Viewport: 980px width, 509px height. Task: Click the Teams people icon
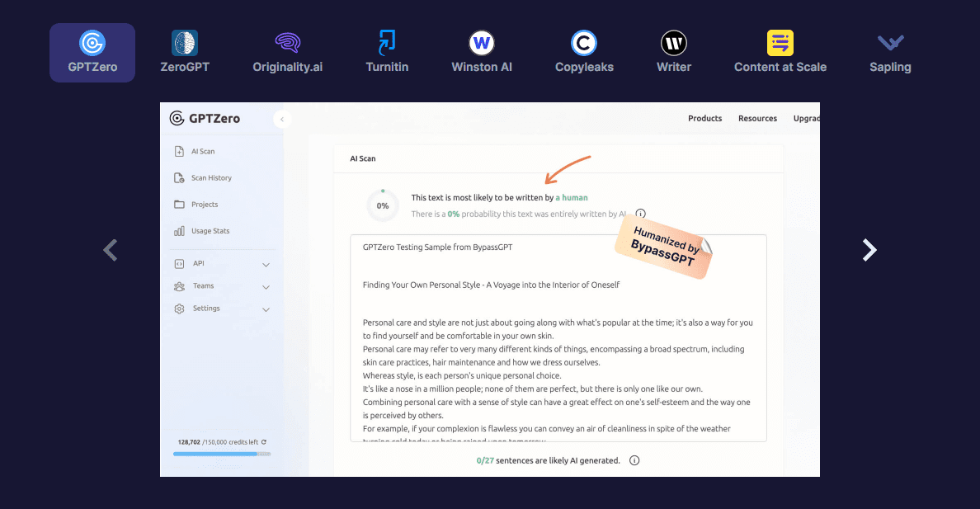pos(179,286)
